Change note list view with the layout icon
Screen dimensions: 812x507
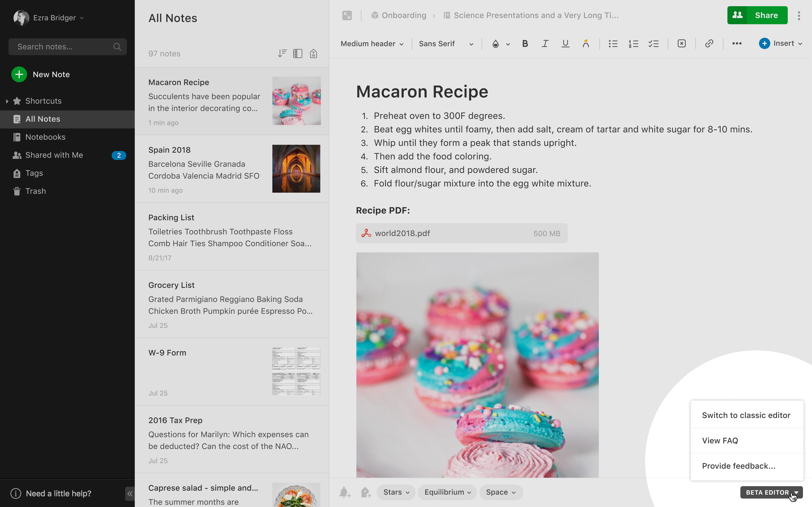coord(297,53)
